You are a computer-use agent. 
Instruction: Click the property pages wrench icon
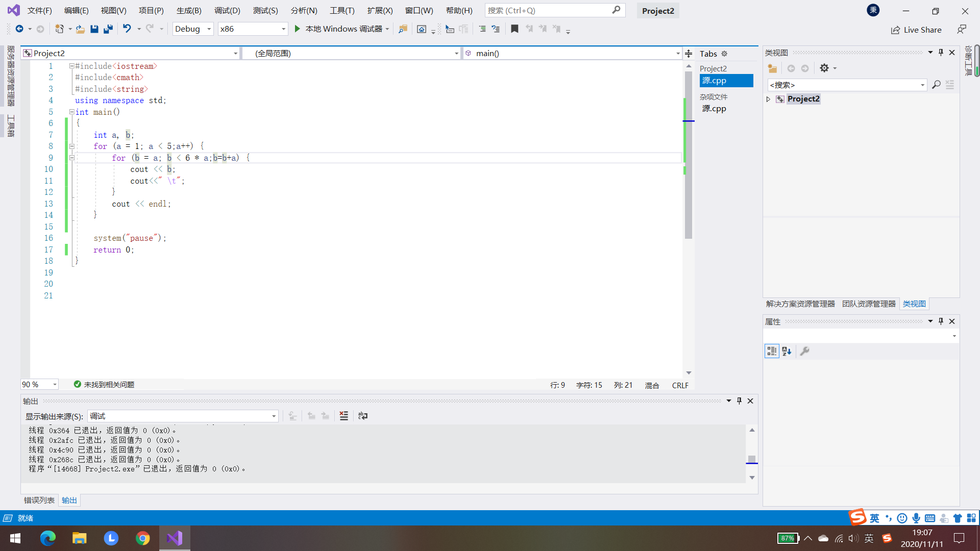pyautogui.click(x=804, y=351)
